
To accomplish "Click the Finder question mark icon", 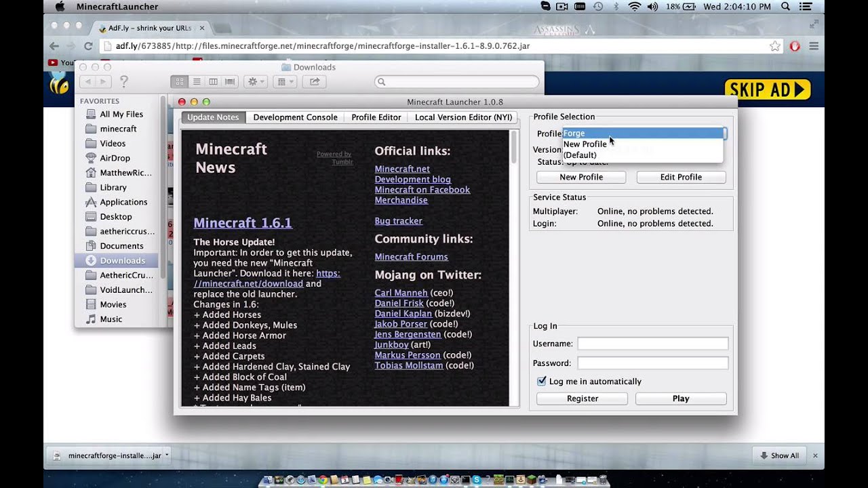I will (x=124, y=81).
